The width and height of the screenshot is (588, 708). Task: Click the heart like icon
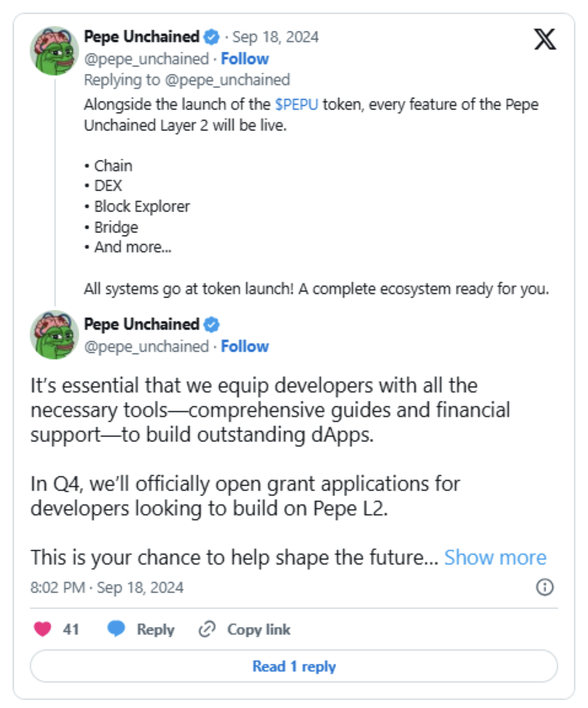(43, 629)
